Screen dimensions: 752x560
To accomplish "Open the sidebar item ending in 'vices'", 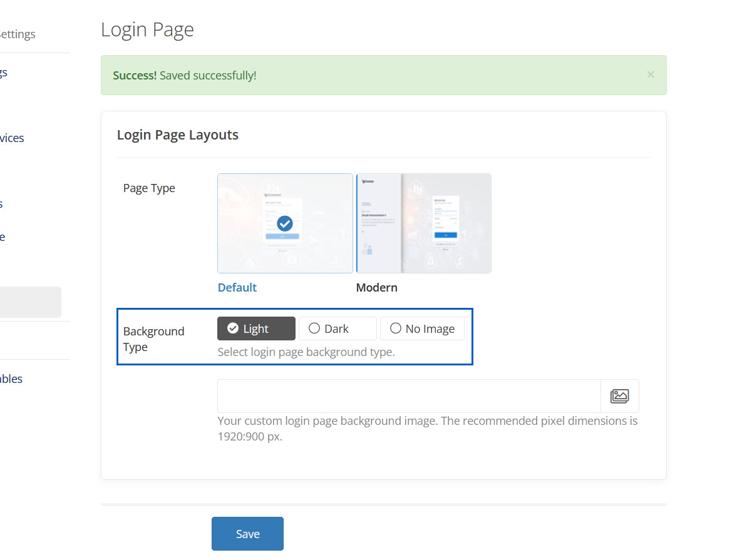I will tap(12, 138).
